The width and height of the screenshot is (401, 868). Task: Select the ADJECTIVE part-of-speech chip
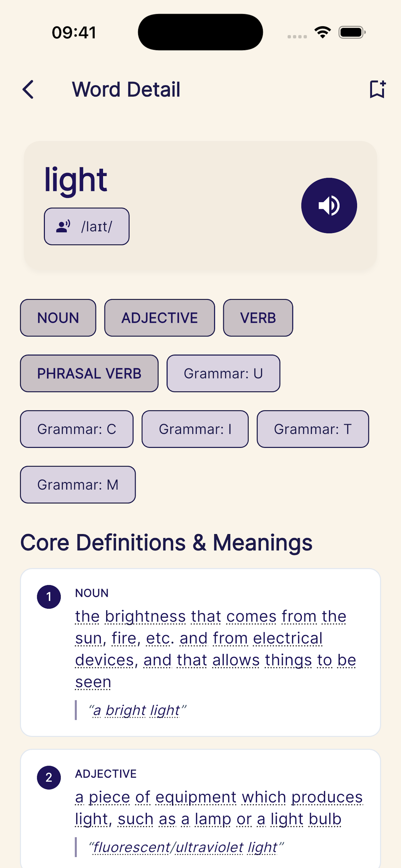pyautogui.click(x=159, y=318)
